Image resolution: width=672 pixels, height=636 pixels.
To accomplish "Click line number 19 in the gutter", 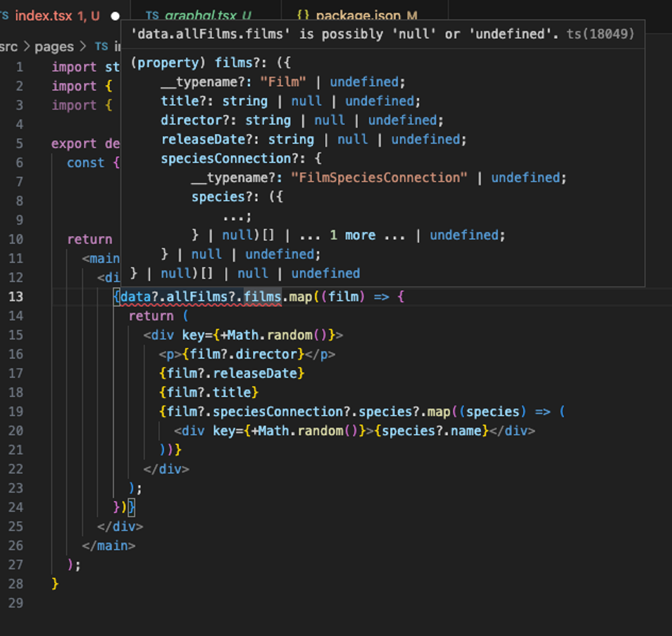I will pos(16,411).
